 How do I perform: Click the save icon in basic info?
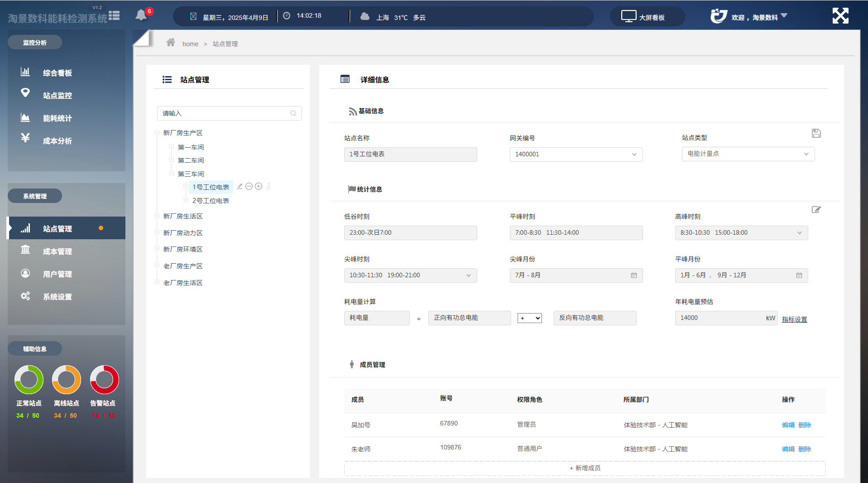pos(816,133)
